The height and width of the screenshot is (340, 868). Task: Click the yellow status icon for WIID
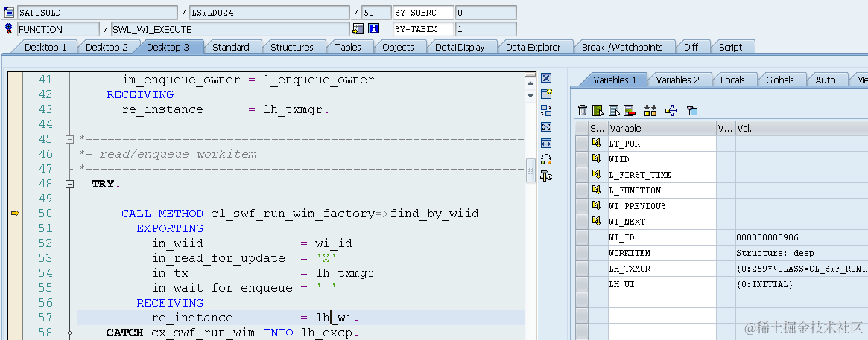596,158
